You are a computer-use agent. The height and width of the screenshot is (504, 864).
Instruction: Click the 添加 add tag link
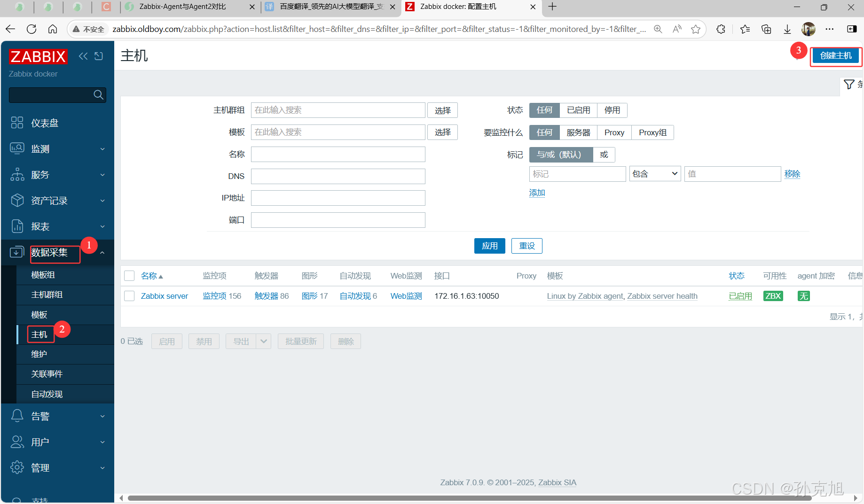537,193
